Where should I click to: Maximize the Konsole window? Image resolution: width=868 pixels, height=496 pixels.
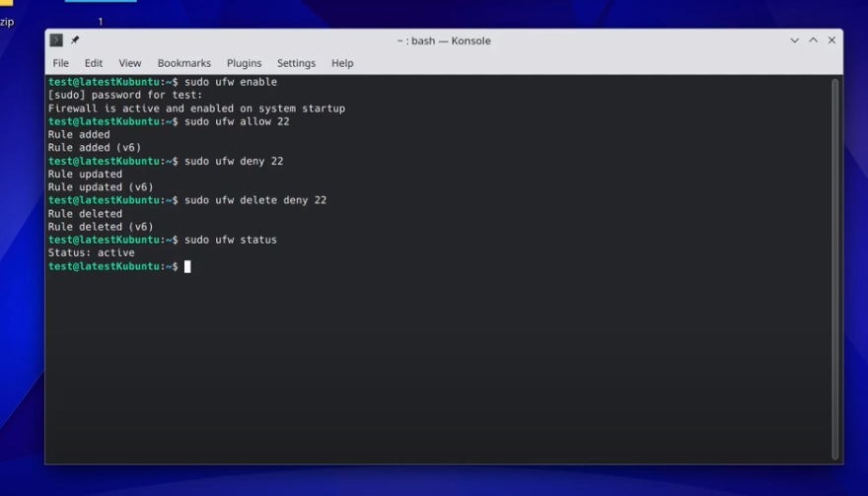[x=813, y=40]
